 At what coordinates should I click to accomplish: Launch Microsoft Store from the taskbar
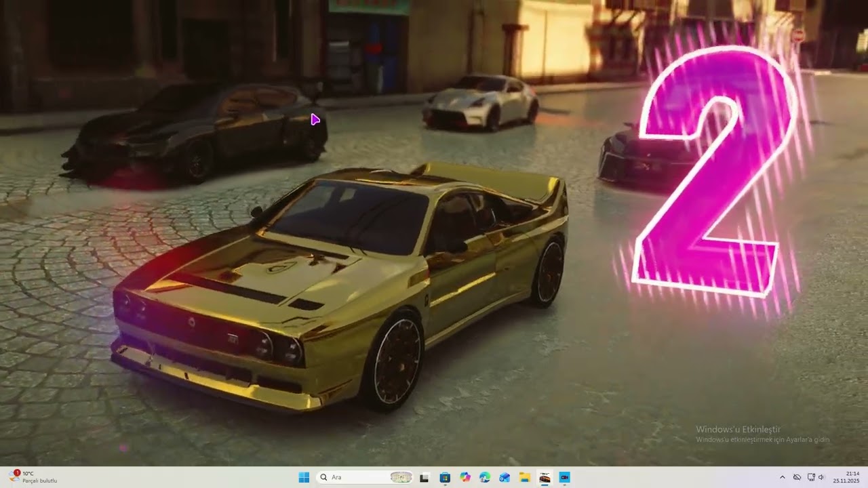pyautogui.click(x=445, y=477)
